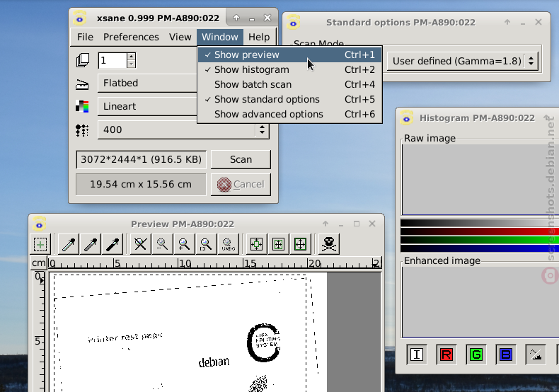Screen dimensions: 559x392
Task: Select the black point pipette tool
Action: point(113,244)
